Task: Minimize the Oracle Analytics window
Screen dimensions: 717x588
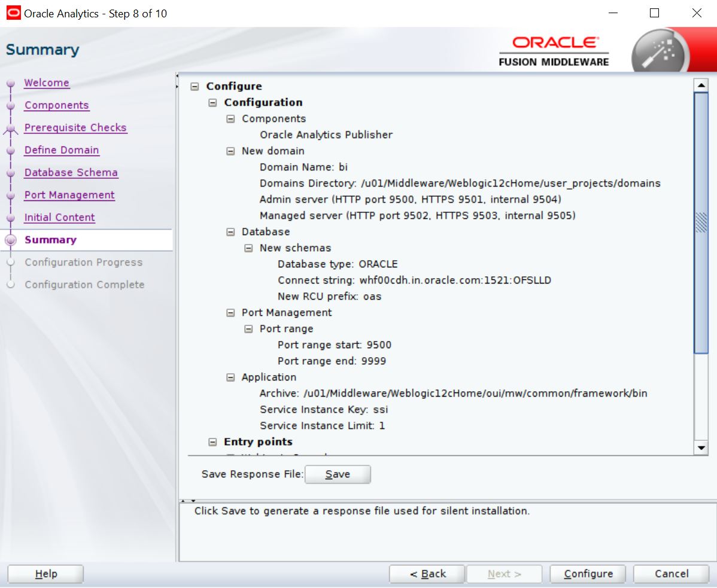Action: (x=613, y=13)
